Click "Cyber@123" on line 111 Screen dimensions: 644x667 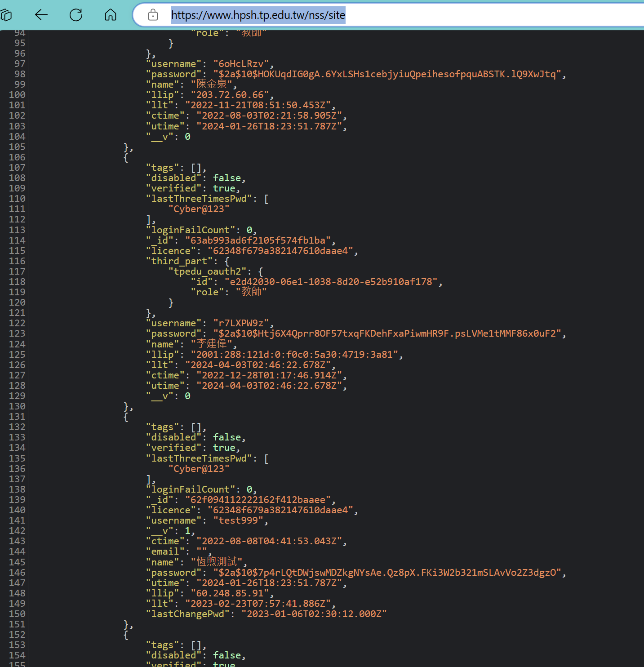pos(199,209)
